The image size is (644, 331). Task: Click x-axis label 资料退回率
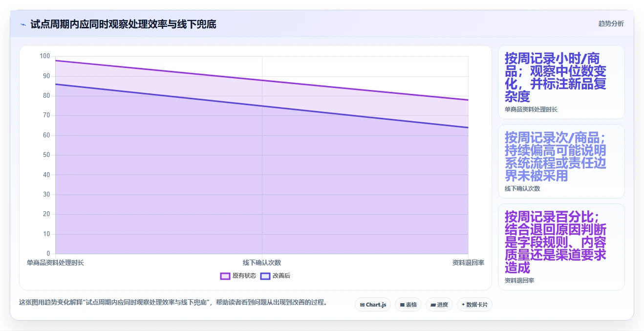coord(468,263)
